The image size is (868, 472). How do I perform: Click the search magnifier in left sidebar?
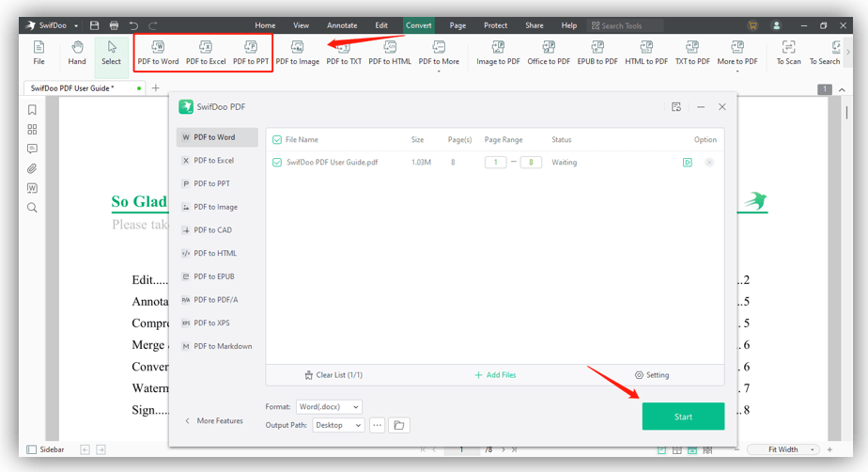[x=32, y=208]
